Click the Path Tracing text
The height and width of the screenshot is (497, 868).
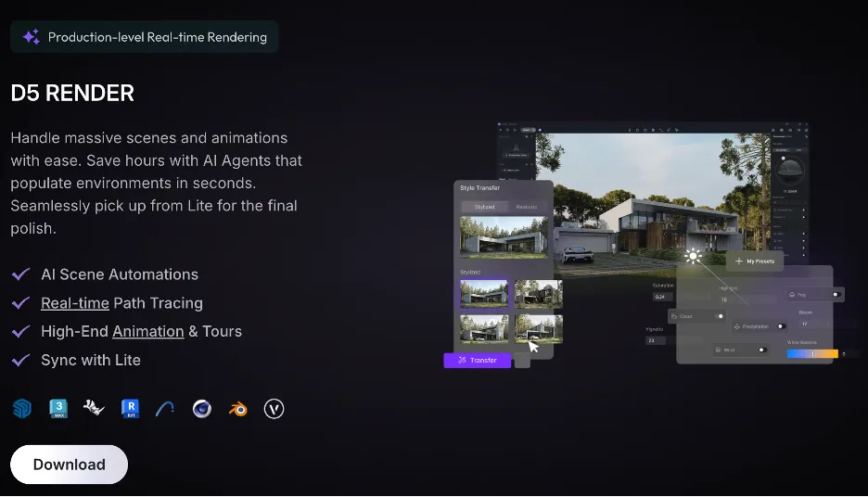point(159,302)
